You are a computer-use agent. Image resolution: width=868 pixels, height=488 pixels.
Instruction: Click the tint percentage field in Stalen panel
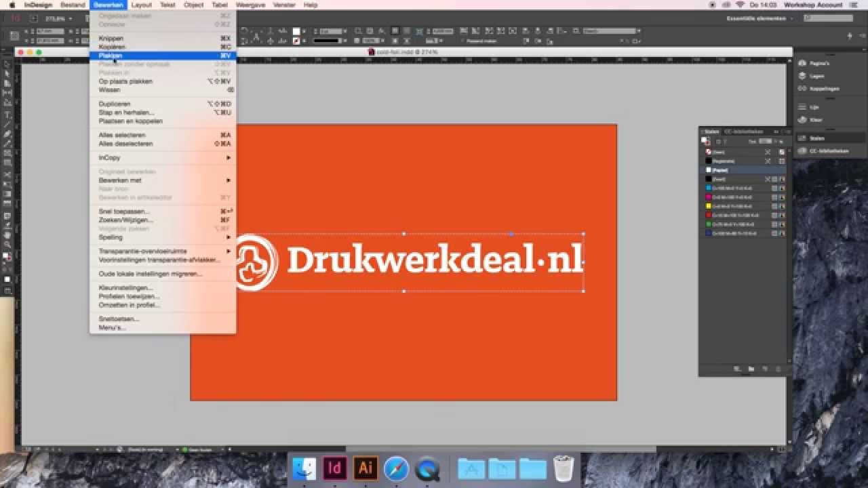coord(764,141)
